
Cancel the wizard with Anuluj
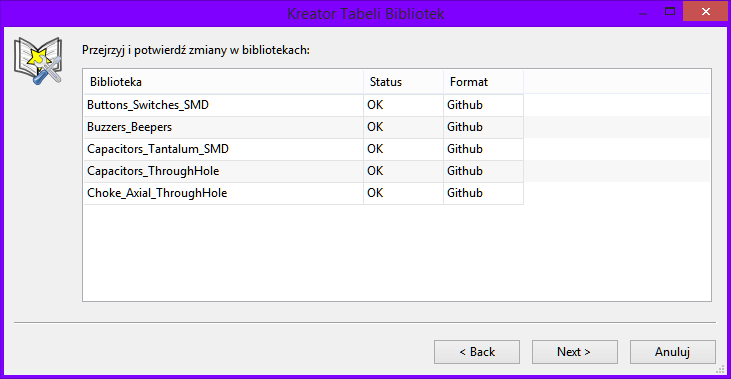coord(672,352)
